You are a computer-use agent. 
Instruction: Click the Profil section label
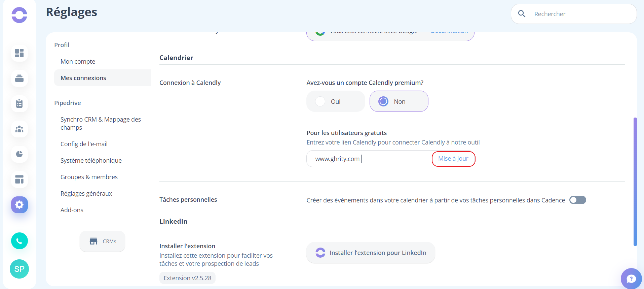pyautogui.click(x=62, y=45)
